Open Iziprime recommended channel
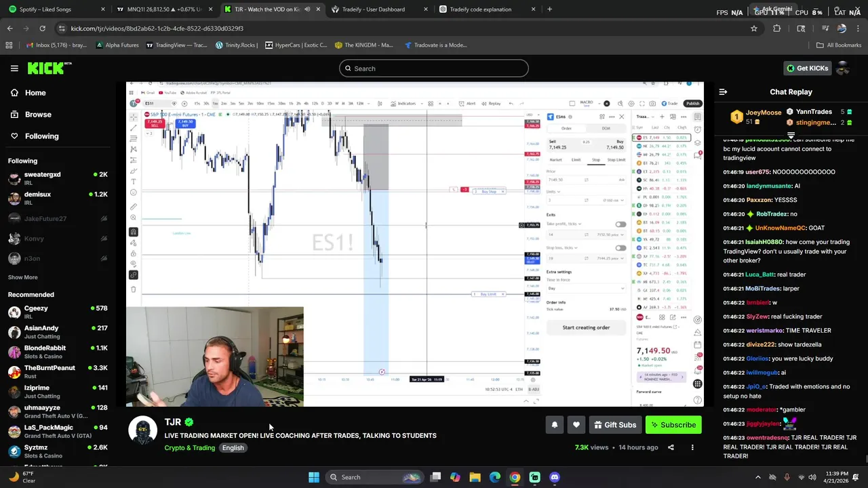Viewport: 868px width, 488px height. click(x=58, y=392)
